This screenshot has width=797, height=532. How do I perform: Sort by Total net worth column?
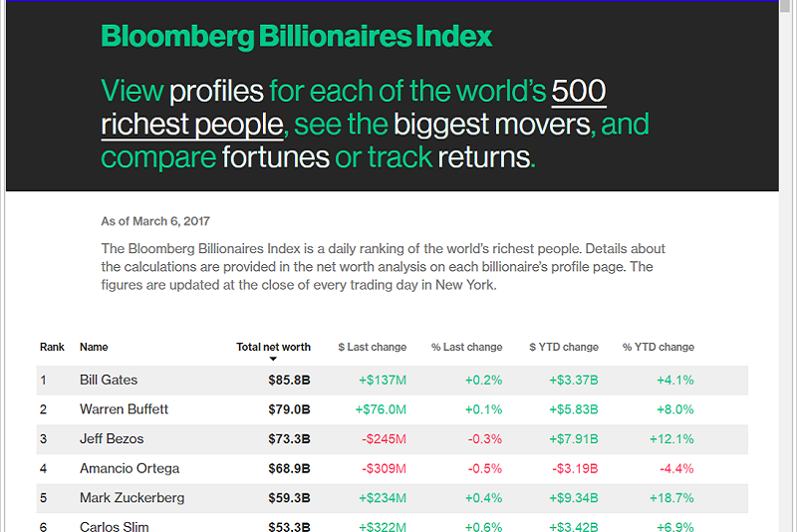(x=273, y=347)
